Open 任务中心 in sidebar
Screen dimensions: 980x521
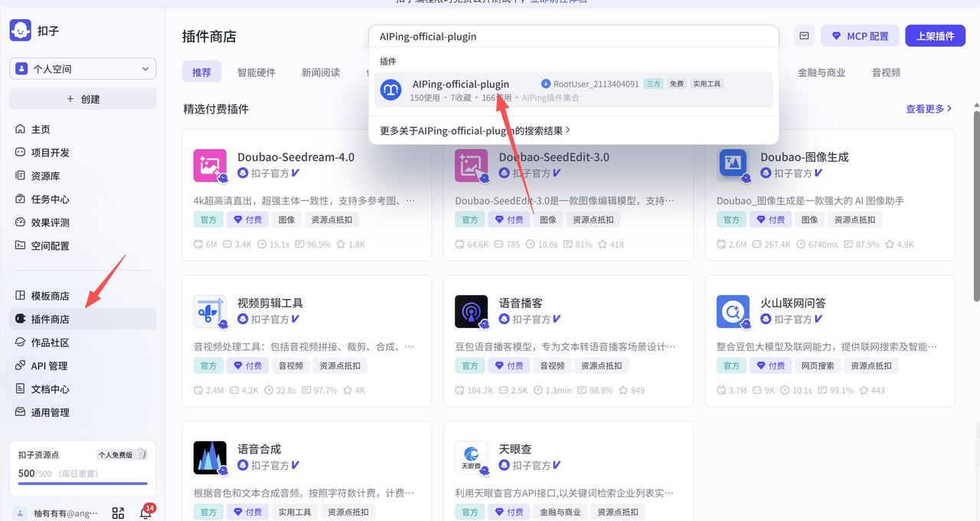coord(83,199)
